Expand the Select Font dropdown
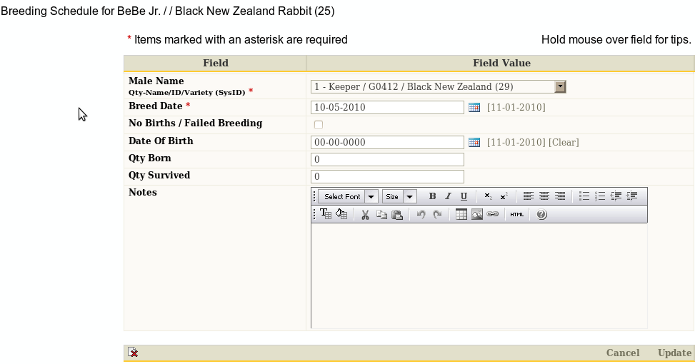The image size is (700, 364). tap(371, 197)
